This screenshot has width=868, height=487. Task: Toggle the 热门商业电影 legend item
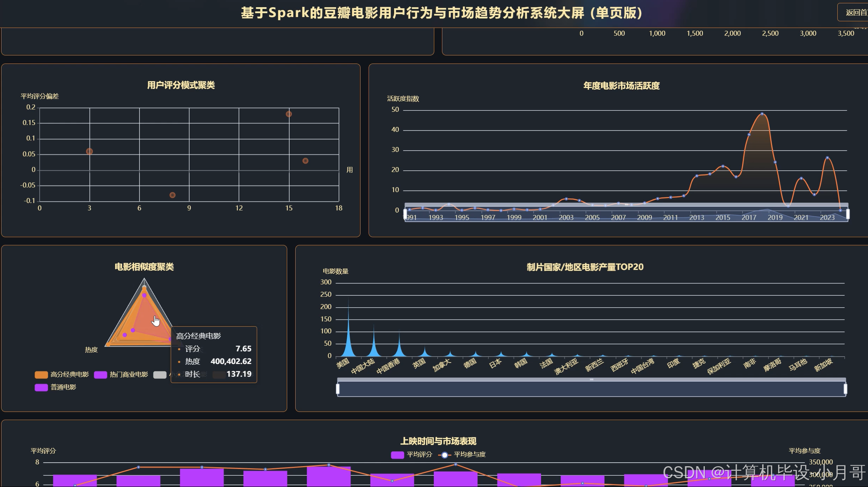[121, 375]
